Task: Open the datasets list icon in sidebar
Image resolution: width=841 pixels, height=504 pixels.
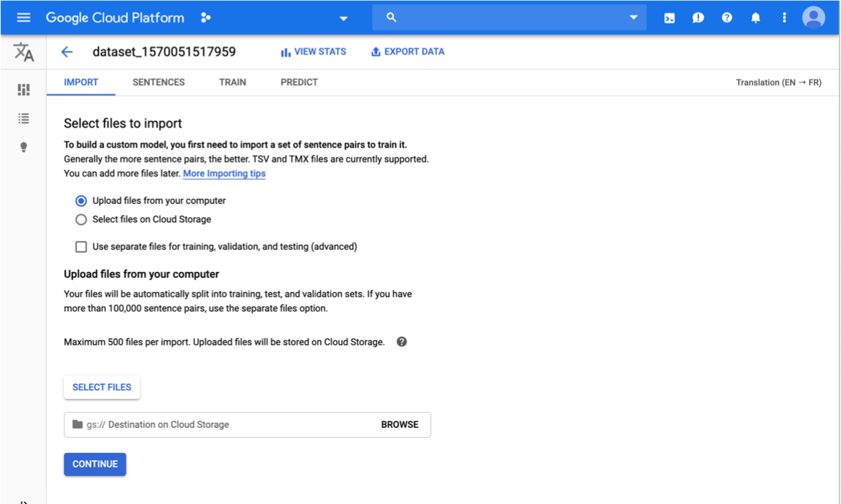Action: 24,118
